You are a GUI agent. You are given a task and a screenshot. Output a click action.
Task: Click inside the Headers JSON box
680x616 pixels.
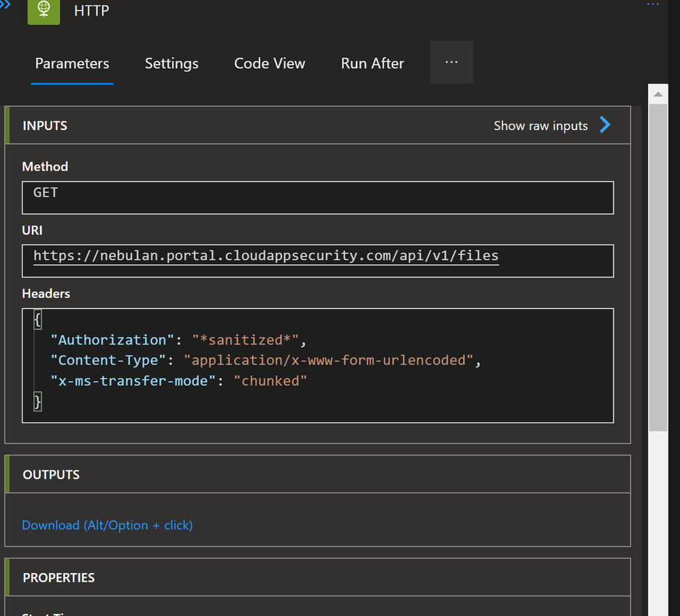(317, 366)
